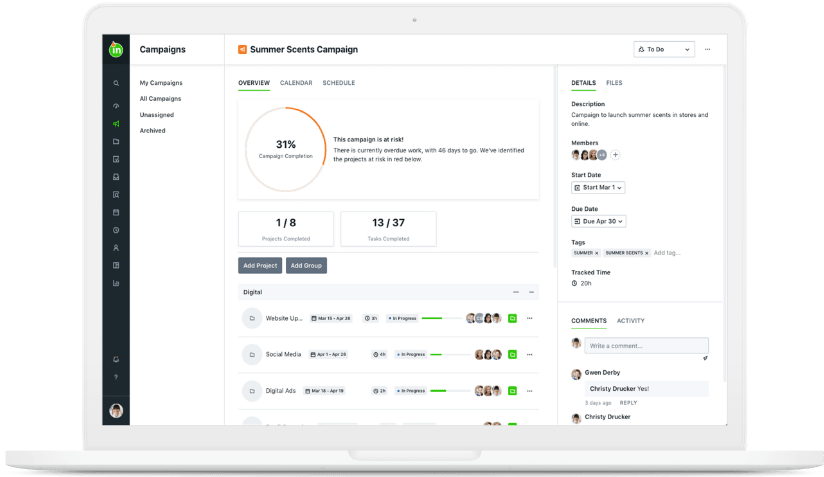Open the help question mark icon
This screenshot has width=824, height=477.
(116, 377)
